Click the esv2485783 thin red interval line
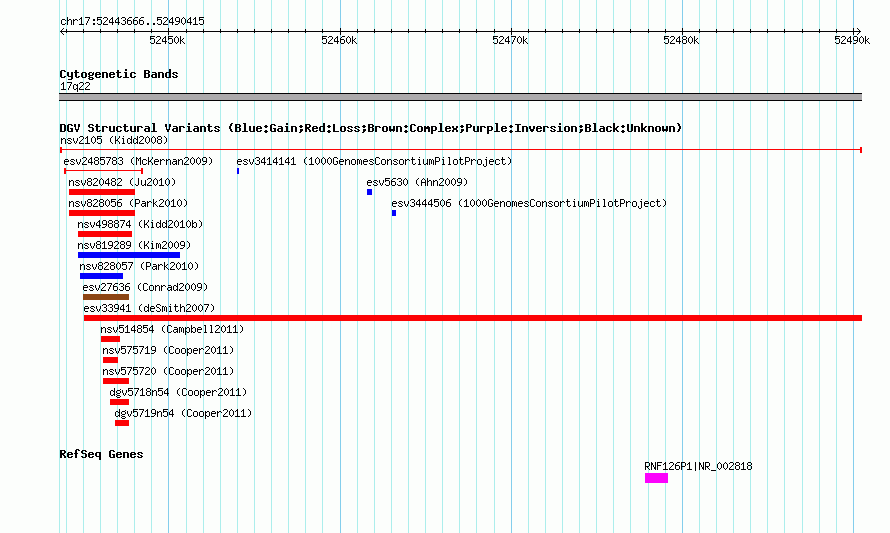The image size is (890, 533). click(x=103, y=171)
